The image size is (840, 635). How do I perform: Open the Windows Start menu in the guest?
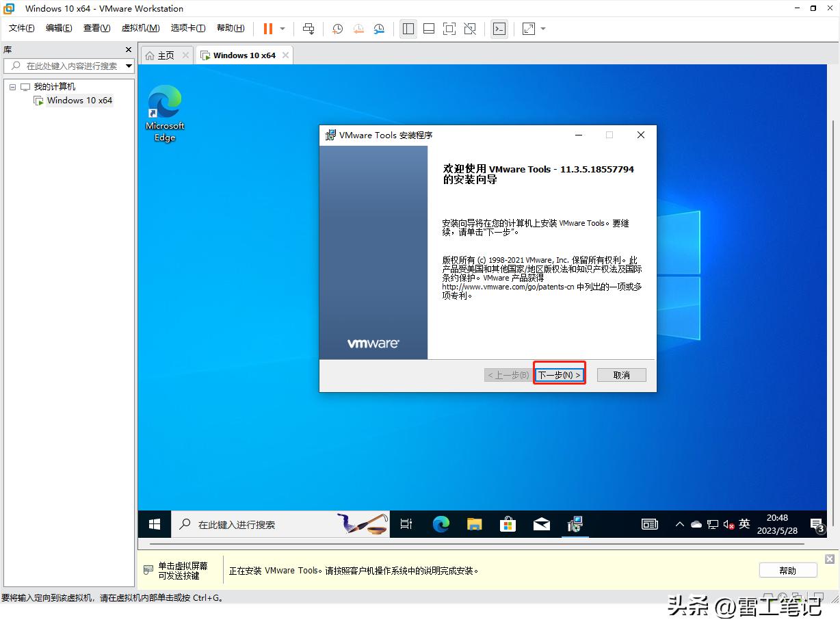[x=155, y=524]
